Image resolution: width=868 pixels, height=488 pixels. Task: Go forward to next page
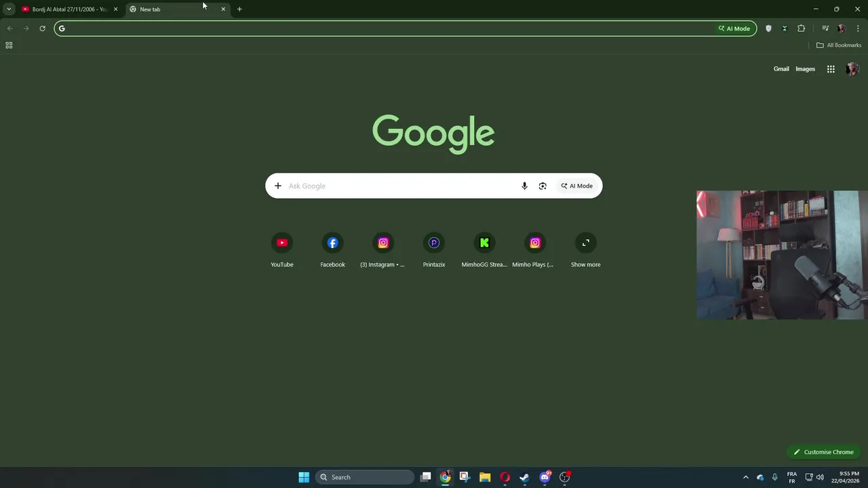tap(26, 28)
